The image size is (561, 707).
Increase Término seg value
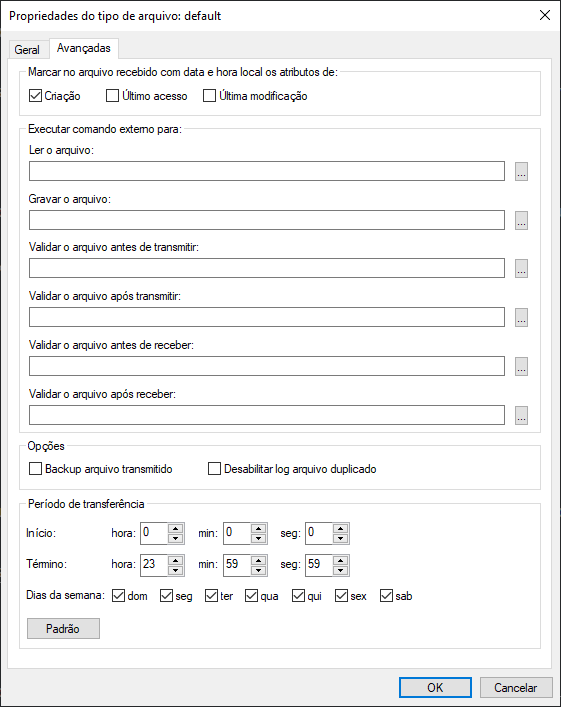tap(340, 560)
